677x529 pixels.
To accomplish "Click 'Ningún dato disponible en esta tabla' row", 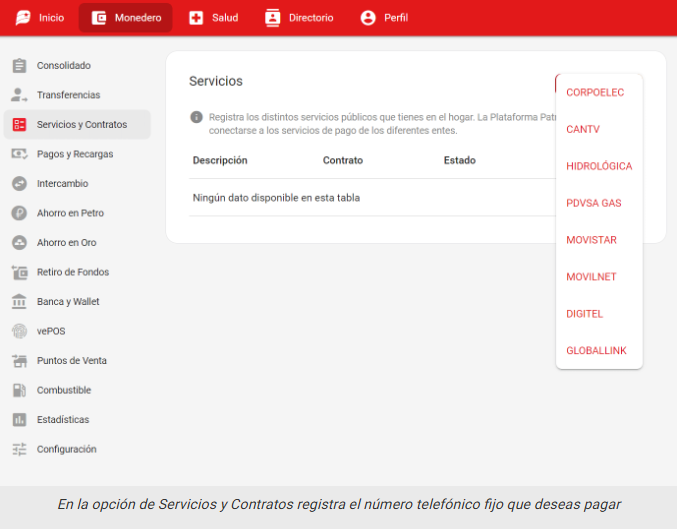I will 372,198.
